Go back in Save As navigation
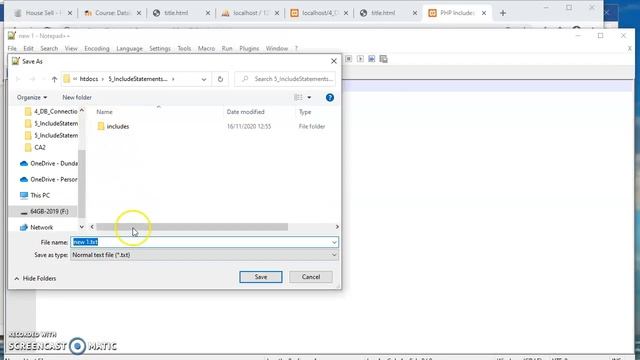The width and height of the screenshot is (640, 360). (18, 79)
